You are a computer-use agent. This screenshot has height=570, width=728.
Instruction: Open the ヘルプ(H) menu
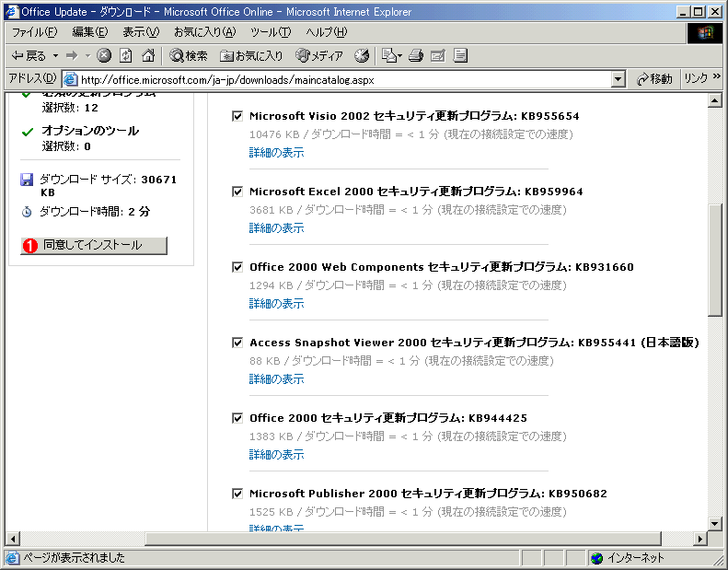coord(327,32)
